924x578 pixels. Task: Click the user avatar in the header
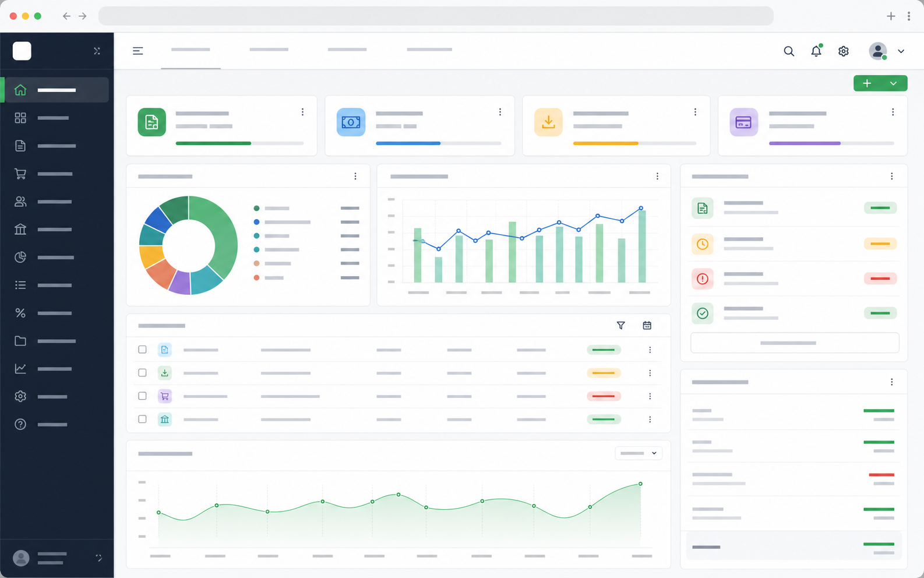(878, 51)
